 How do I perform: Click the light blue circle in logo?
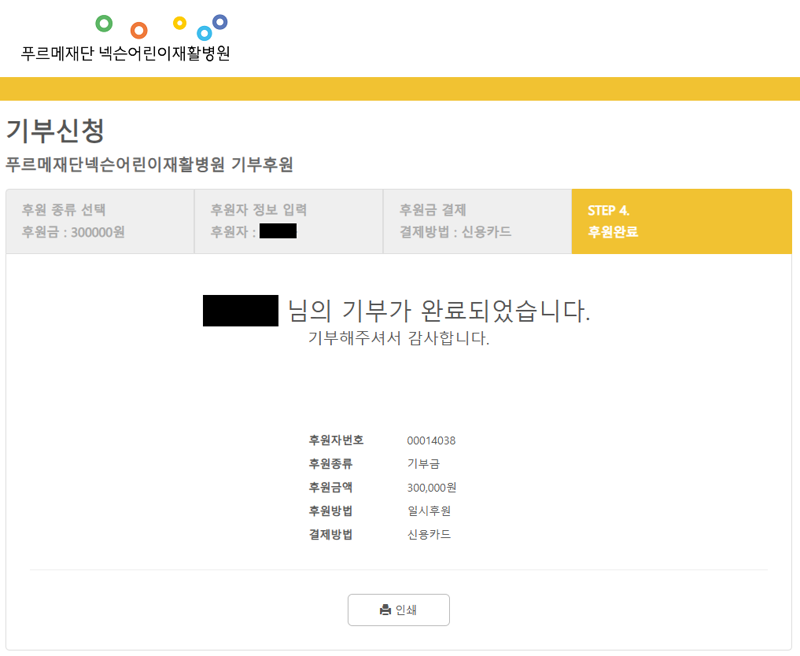204,33
